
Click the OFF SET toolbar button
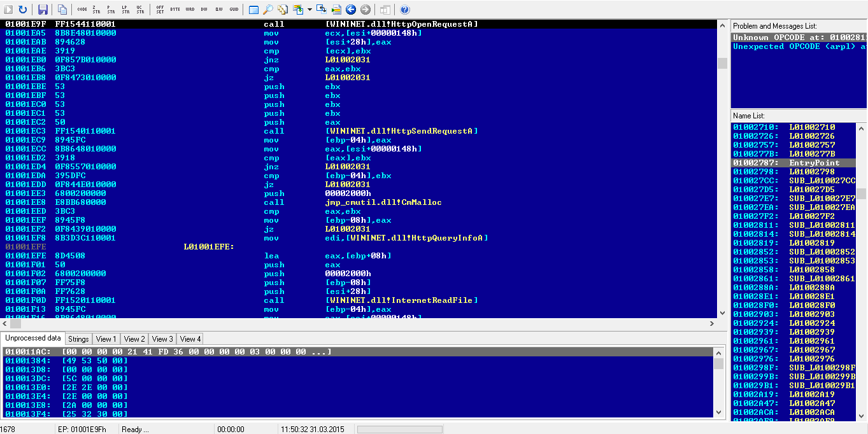pos(160,10)
